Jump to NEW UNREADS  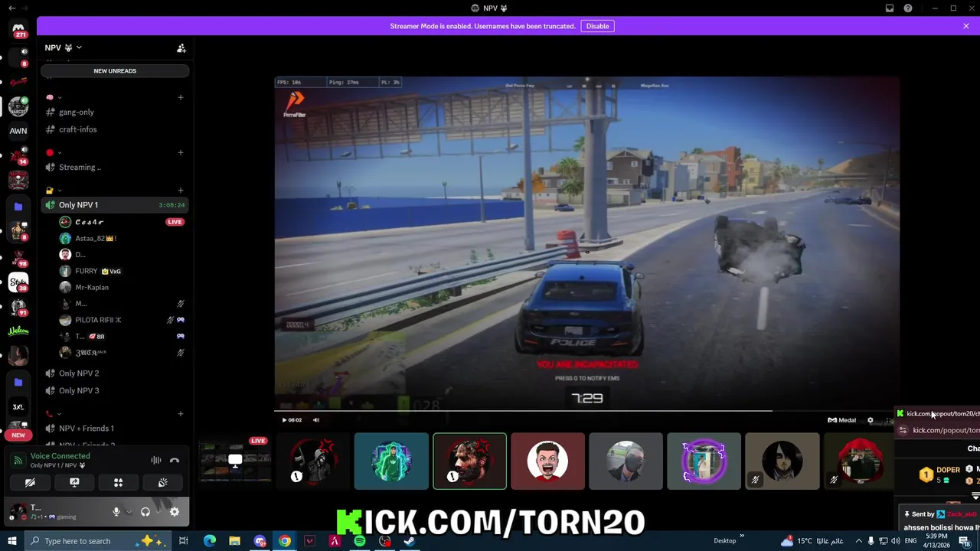[x=115, y=70]
